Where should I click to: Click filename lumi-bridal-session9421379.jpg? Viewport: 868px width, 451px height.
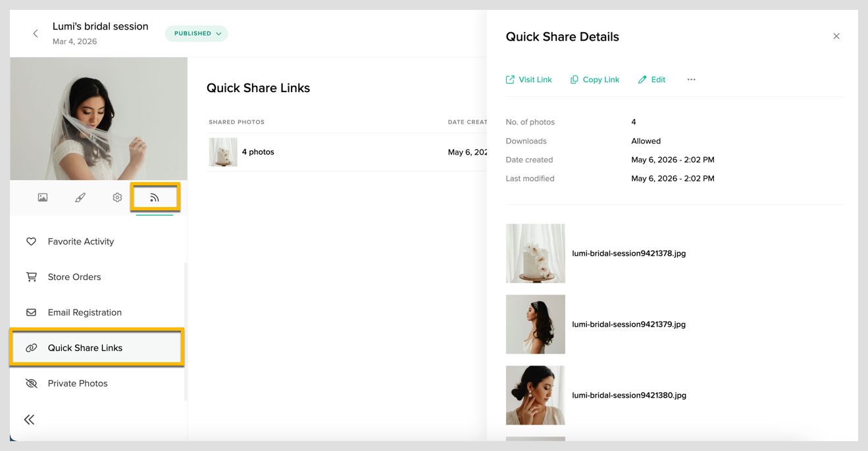pyautogui.click(x=629, y=324)
